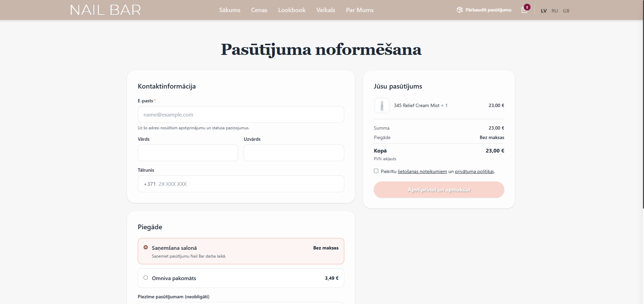This screenshot has width=644, height=304.
Task: Switch language to RU
Action: [x=555, y=11]
